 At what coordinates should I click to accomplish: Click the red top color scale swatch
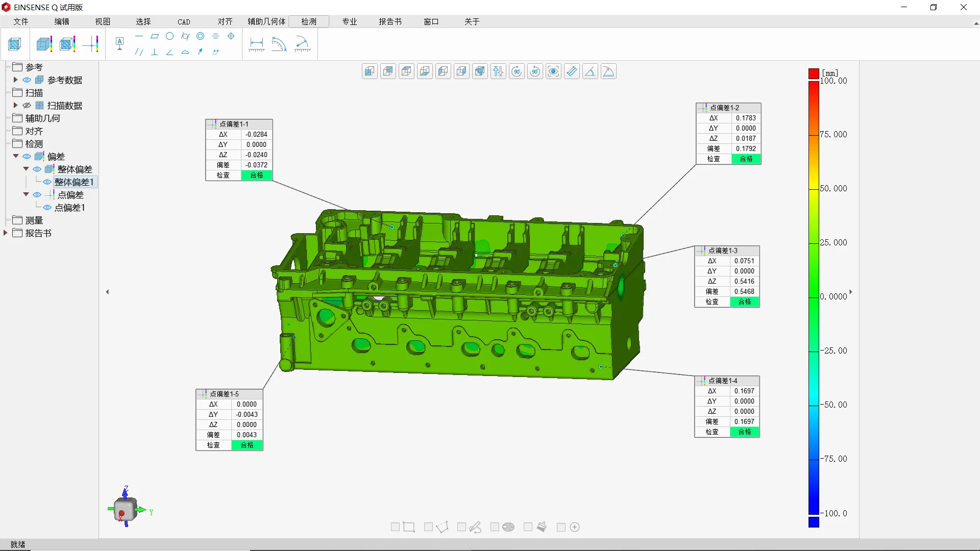pos(814,73)
